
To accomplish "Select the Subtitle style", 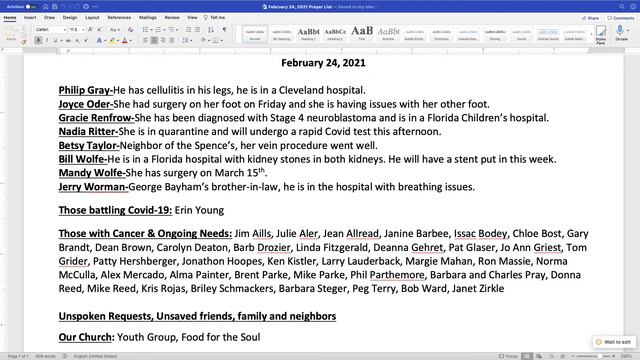I will tap(388, 34).
